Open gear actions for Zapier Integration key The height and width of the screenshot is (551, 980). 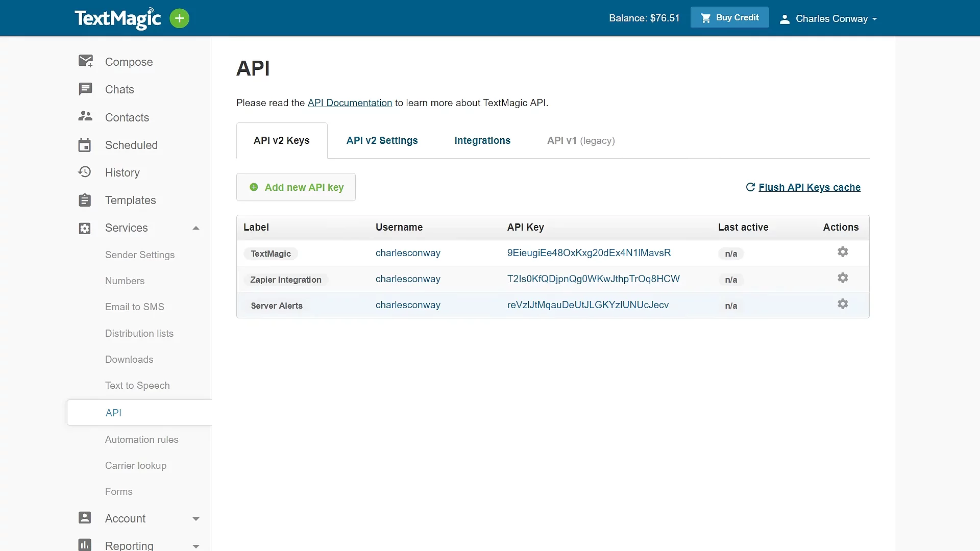(843, 278)
